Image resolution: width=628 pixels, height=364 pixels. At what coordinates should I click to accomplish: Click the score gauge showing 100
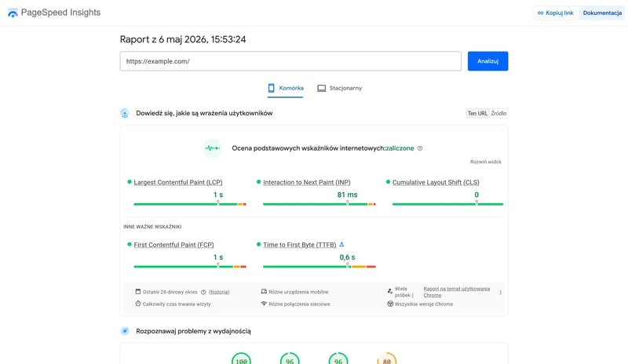point(241,359)
